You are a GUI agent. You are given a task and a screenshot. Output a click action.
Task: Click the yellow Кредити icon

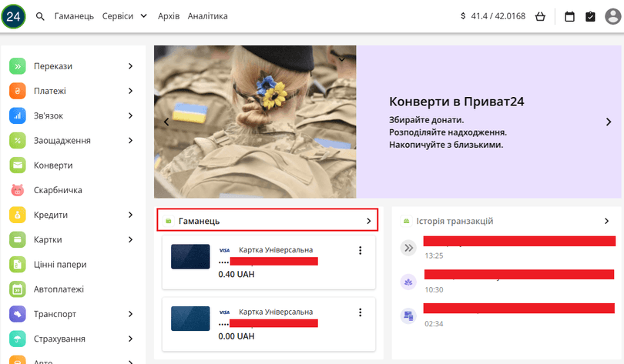pyautogui.click(x=18, y=215)
